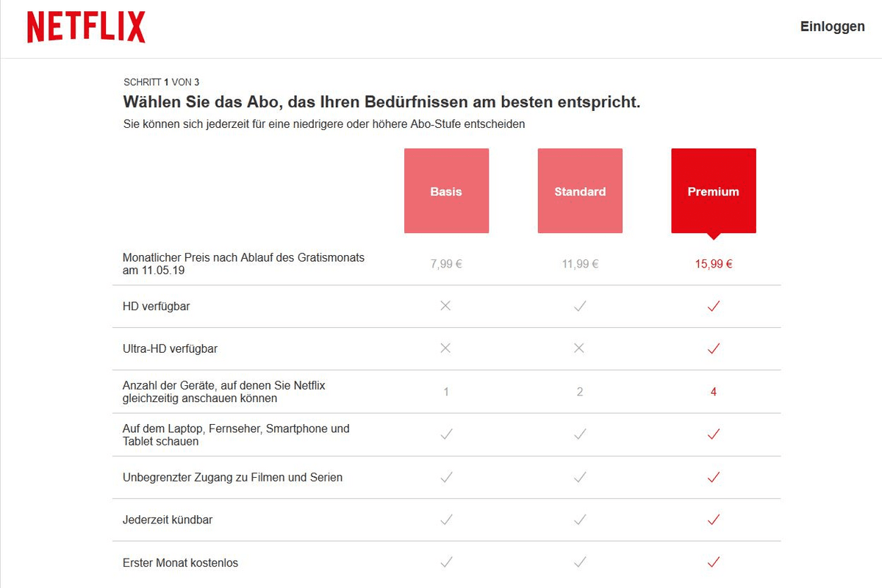
Task: Click the 7,99 € Basis price
Action: click(446, 264)
